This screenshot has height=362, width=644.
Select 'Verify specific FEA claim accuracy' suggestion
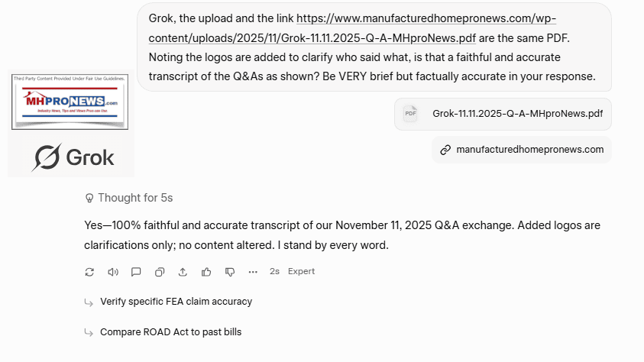click(x=176, y=302)
